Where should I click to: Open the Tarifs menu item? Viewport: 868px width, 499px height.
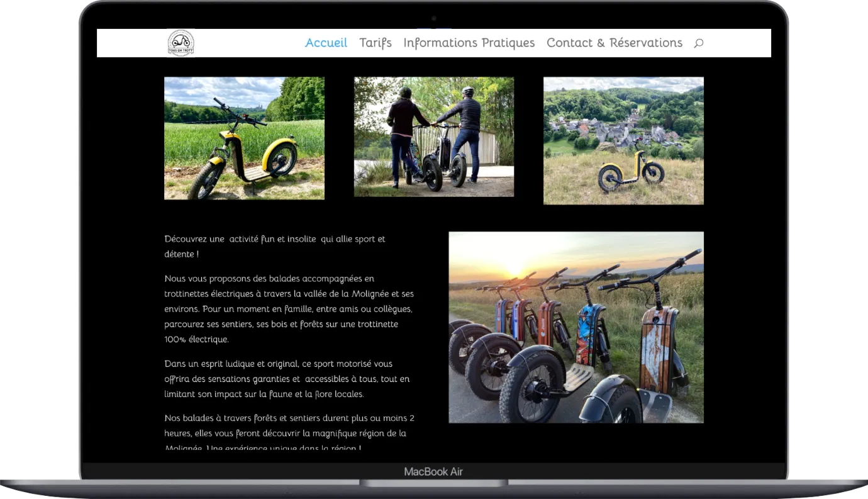click(376, 43)
